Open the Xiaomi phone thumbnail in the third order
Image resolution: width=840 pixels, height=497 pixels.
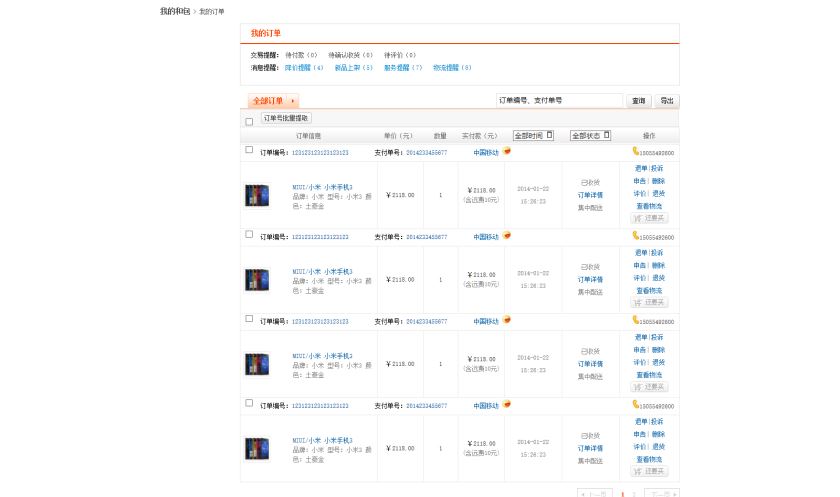click(x=257, y=364)
